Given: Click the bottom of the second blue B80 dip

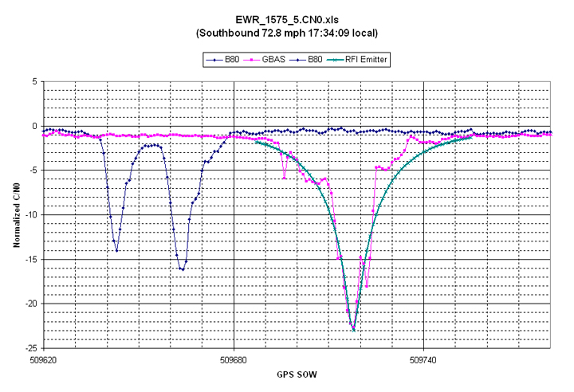Looking at the screenshot, I should [x=182, y=269].
